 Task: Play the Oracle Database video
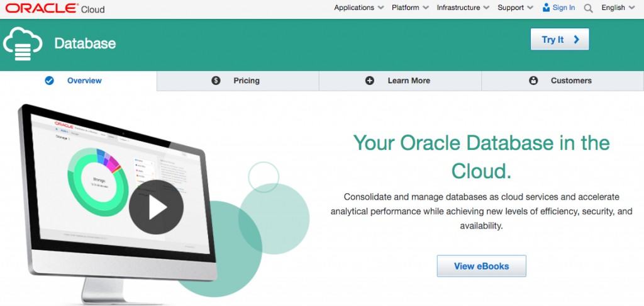156,207
